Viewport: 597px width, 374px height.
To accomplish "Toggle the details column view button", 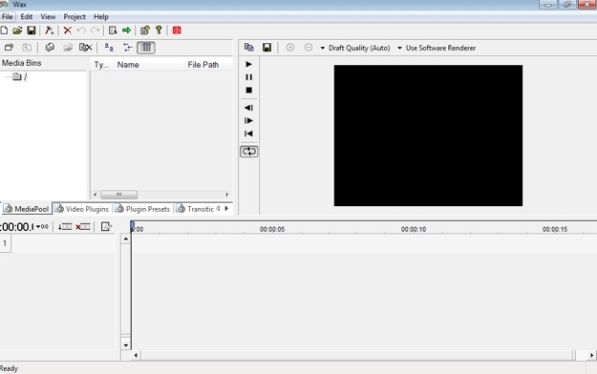I will coord(146,48).
